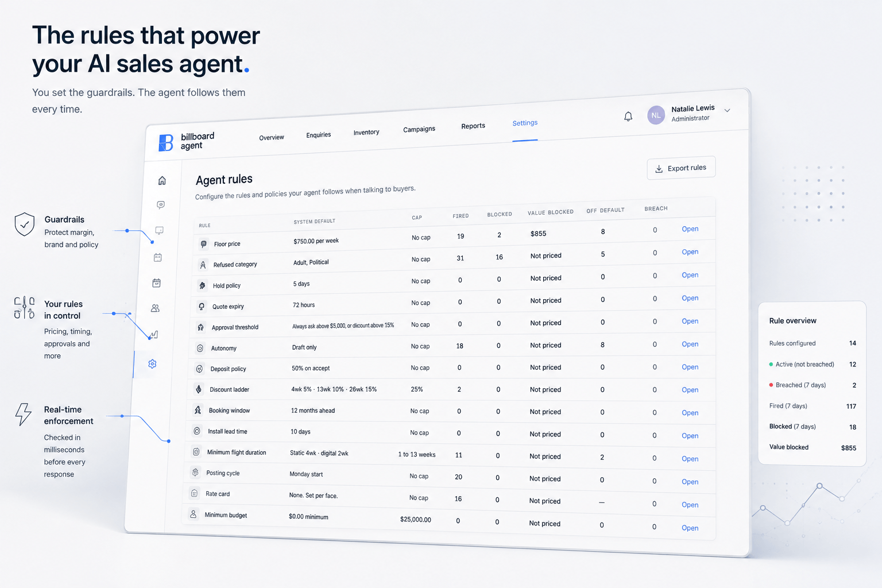Image resolution: width=882 pixels, height=588 pixels.
Task: Click the Install lead time row name
Action: pyautogui.click(x=227, y=432)
